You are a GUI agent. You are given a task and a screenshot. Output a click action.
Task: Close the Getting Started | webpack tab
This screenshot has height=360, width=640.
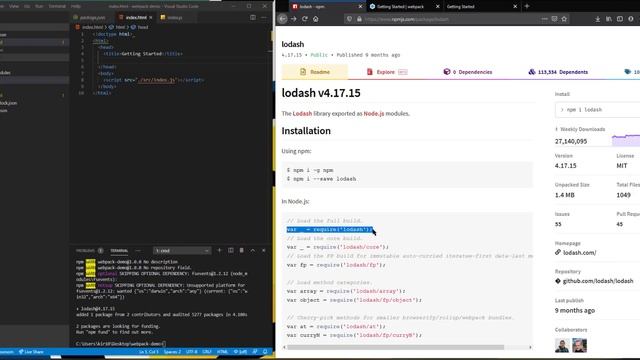point(438,7)
